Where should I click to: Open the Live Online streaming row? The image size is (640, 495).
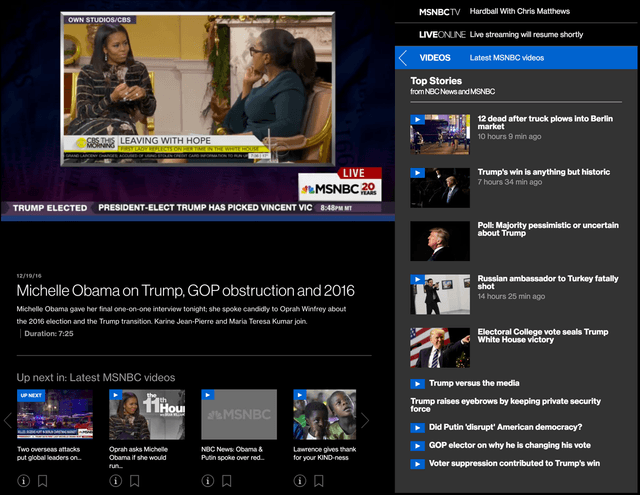point(516,34)
